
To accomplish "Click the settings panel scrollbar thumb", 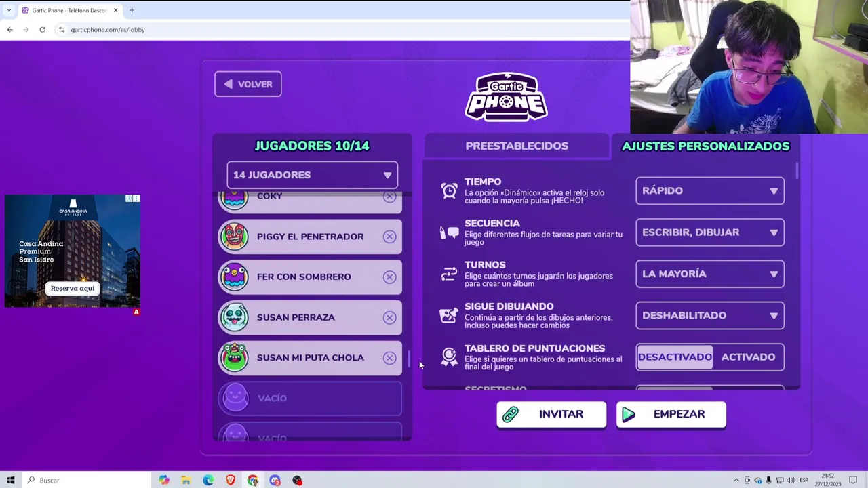I will click(797, 171).
